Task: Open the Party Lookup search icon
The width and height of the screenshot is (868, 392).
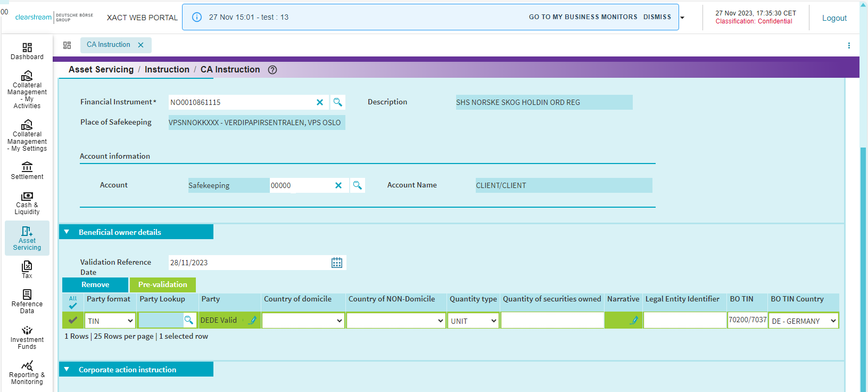Action: pos(188,320)
